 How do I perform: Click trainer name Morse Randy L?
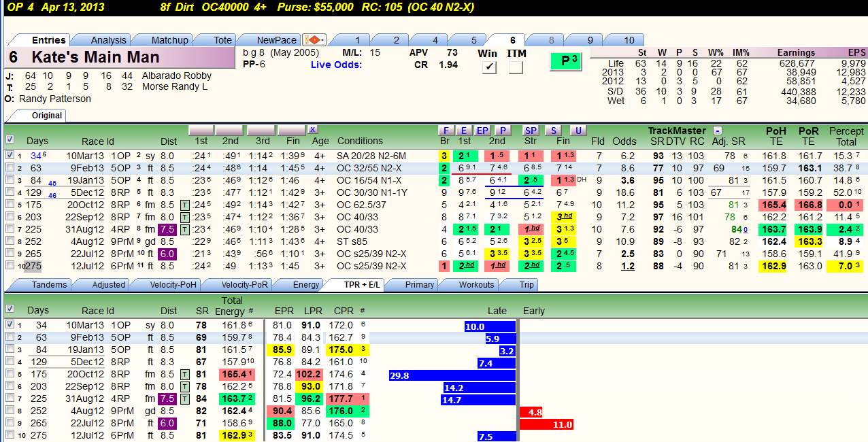[x=175, y=86]
